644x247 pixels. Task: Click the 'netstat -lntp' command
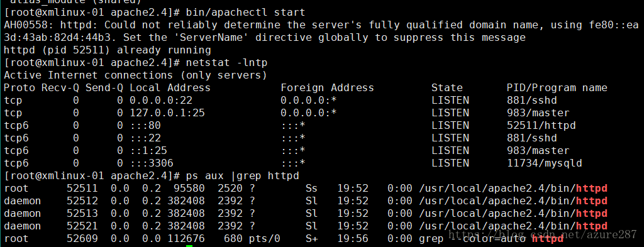coord(226,63)
